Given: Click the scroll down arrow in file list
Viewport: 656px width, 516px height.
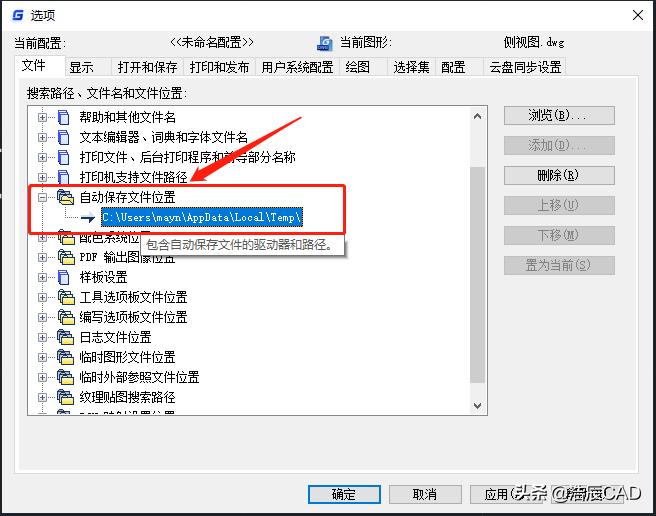Looking at the screenshot, I should (x=477, y=406).
